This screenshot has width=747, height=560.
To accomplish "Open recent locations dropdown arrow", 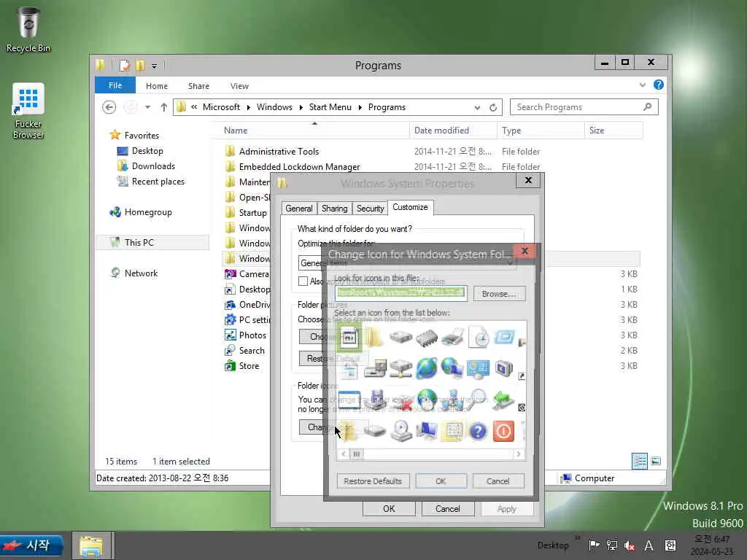I will click(148, 107).
